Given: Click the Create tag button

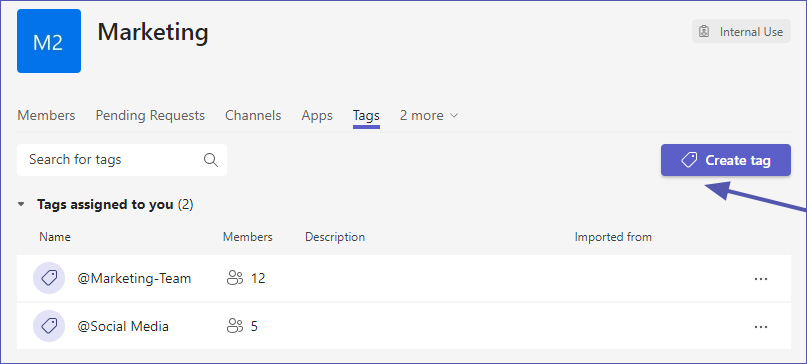Looking at the screenshot, I should point(726,160).
